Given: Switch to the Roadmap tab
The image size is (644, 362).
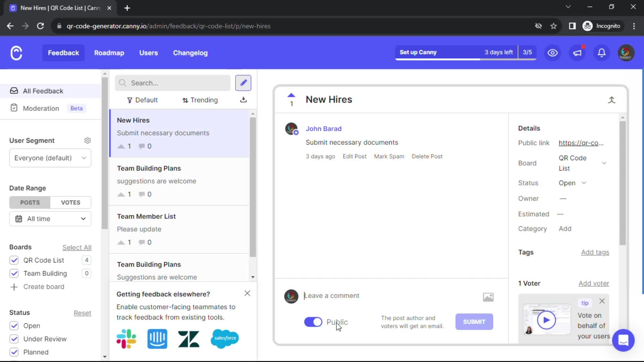Looking at the screenshot, I should (109, 53).
